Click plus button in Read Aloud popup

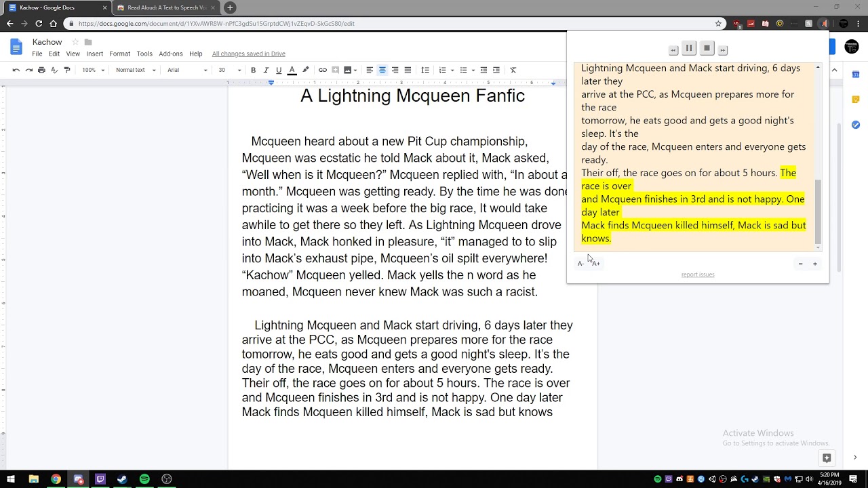(x=815, y=264)
